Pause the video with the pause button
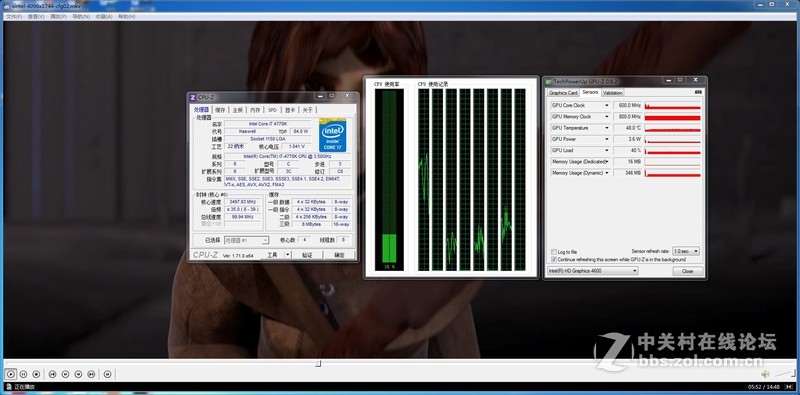800x395 pixels. pyautogui.click(x=23, y=374)
